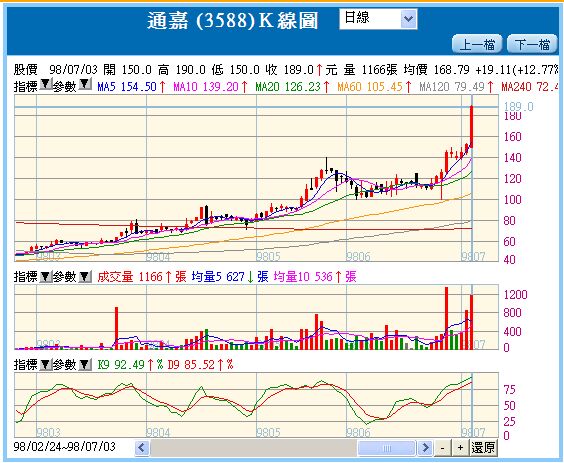
Task: Click the tallest red volume bar near 1200
Action: (x=446, y=318)
